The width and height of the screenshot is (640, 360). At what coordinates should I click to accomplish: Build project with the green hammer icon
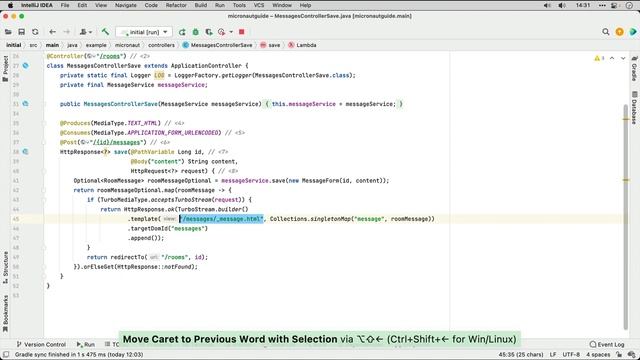click(105, 32)
